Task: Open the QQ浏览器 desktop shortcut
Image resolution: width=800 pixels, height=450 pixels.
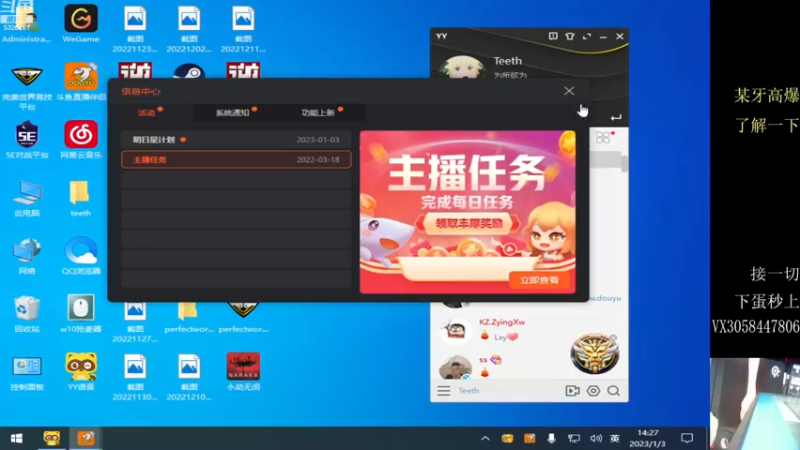Action: (81, 256)
